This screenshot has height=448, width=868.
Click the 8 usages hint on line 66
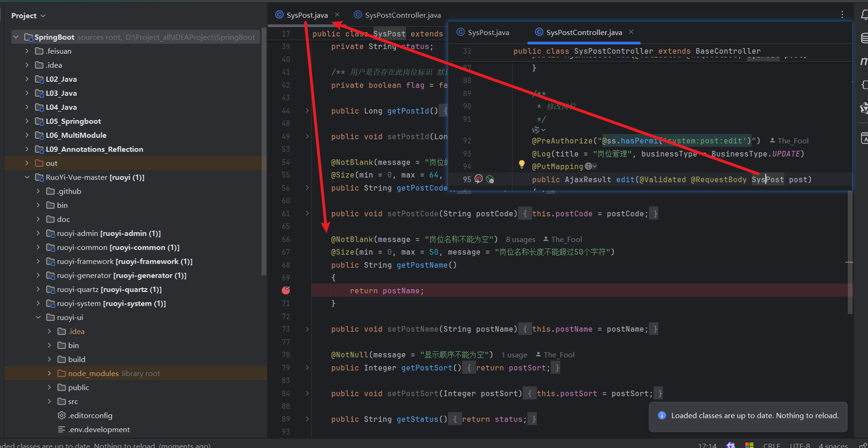click(x=520, y=239)
